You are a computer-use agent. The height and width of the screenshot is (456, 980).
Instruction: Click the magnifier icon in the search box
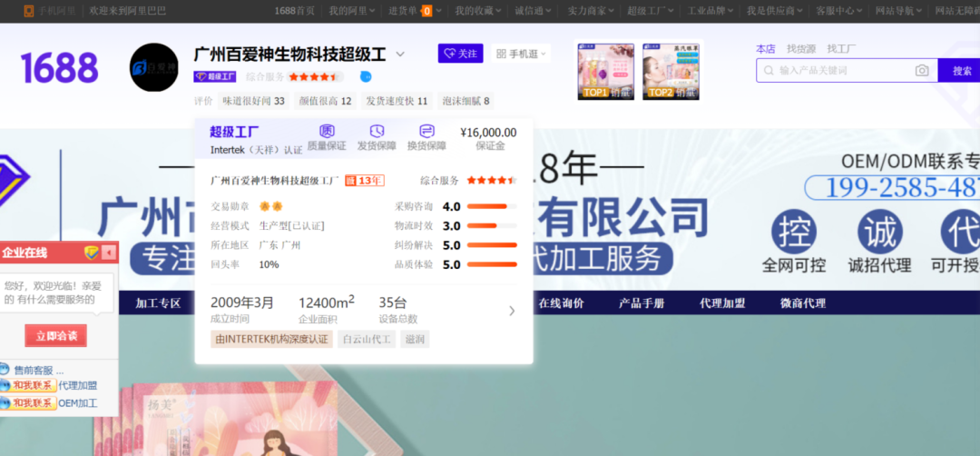point(769,71)
